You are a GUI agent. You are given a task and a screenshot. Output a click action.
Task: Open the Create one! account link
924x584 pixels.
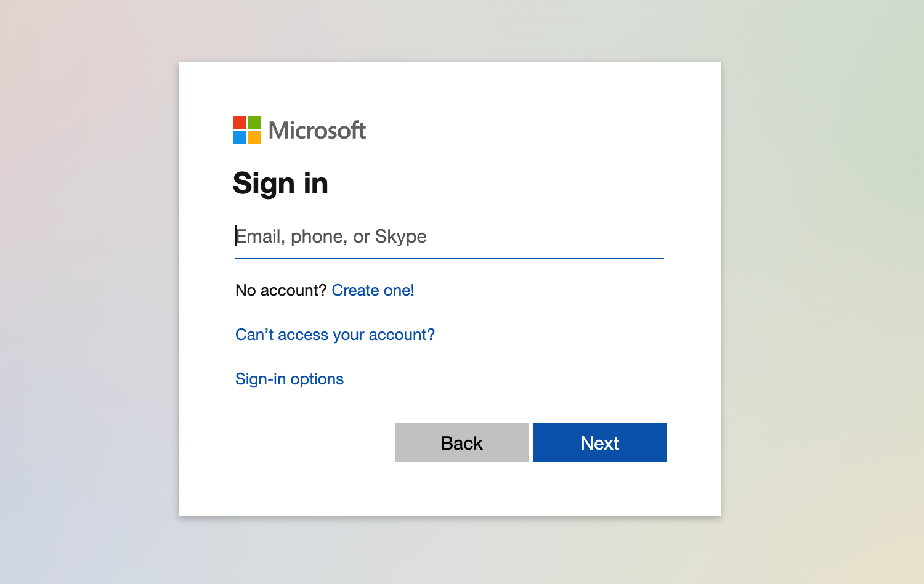(x=373, y=290)
